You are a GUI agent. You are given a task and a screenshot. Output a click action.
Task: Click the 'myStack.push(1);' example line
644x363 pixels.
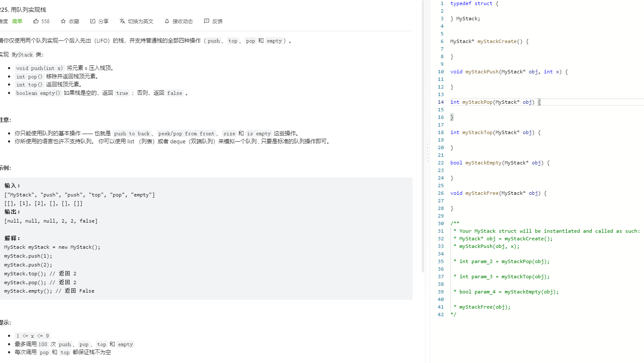click(x=28, y=256)
